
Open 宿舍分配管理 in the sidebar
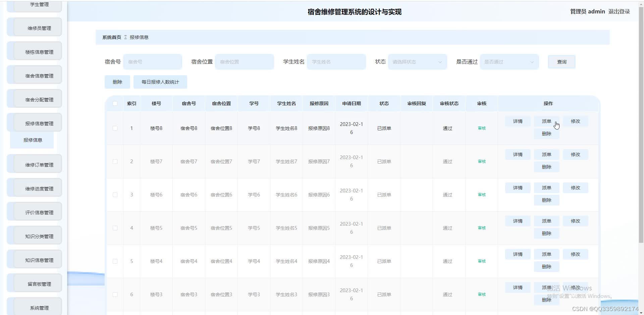click(x=34, y=99)
